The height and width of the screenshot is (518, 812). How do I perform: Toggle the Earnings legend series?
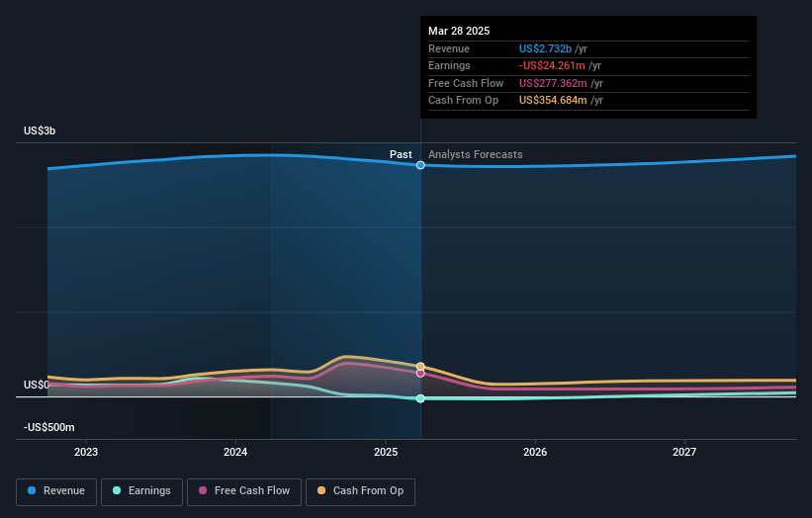141,491
